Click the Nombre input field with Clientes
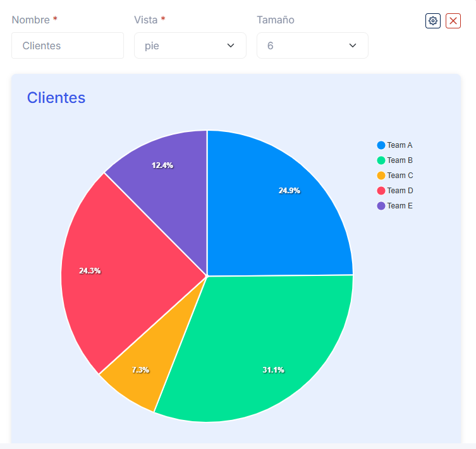Image resolution: width=476 pixels, height=449 pixels. [x=68, y=45]
